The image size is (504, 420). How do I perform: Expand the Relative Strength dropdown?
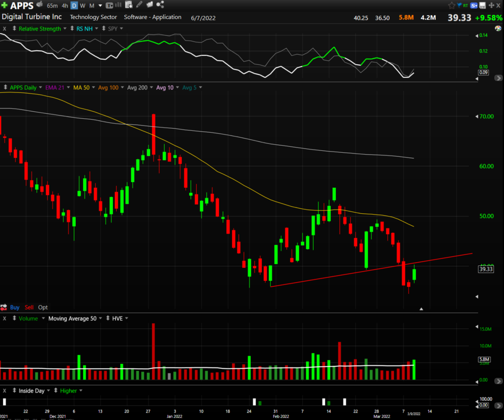pos(65,28)
